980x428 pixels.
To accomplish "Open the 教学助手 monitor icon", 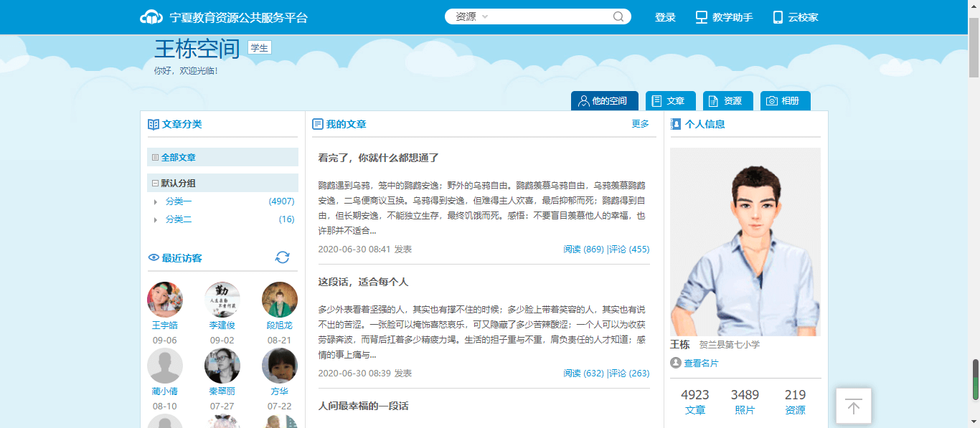I will (702, 17).
